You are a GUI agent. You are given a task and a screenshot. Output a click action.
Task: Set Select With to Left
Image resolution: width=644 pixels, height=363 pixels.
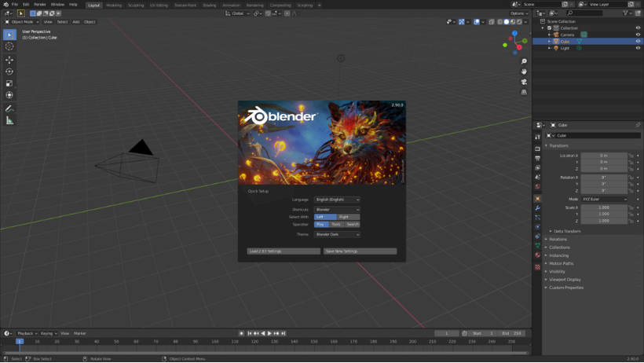click(325, 217)
